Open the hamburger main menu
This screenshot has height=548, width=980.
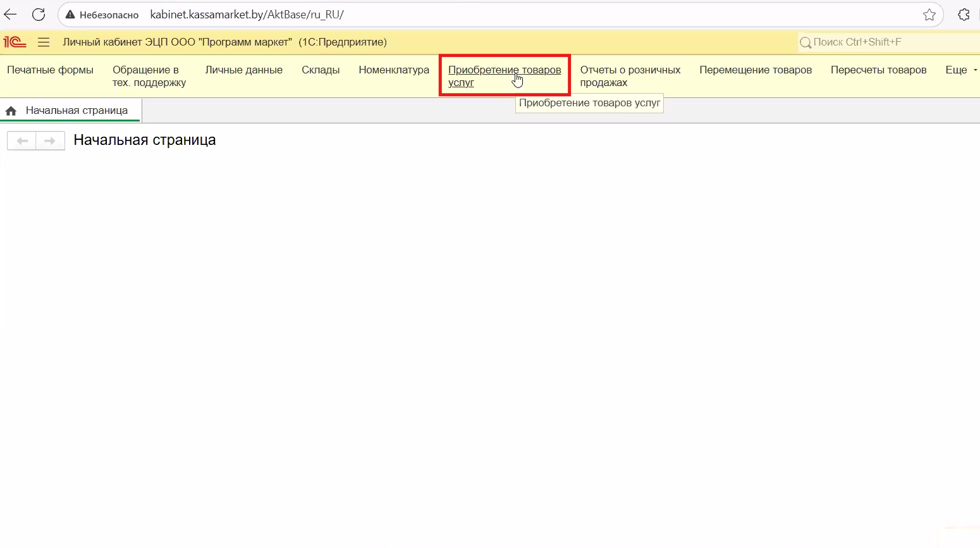[x=44, y=42]
